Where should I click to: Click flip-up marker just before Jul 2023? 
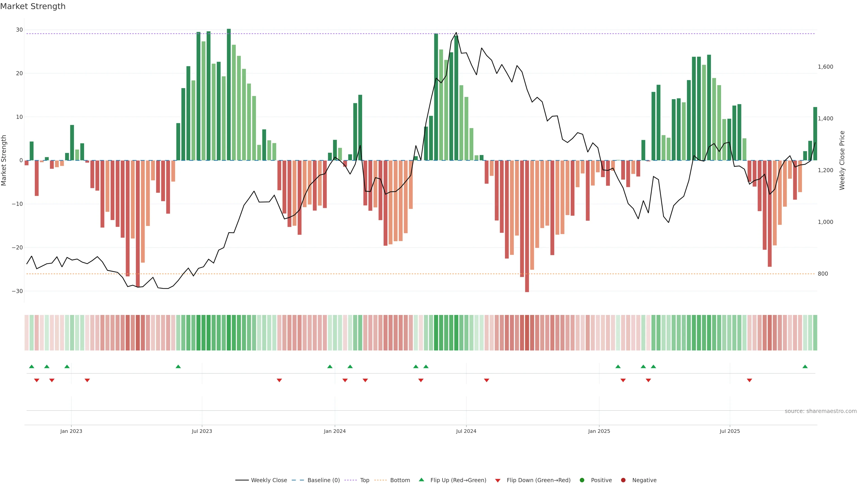(x=178, y=366)
